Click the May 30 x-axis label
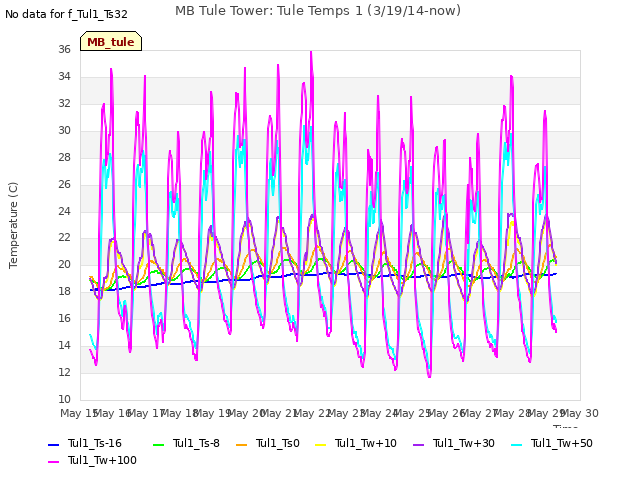Viewport: 640px width, 480px height. coord(580,413)
